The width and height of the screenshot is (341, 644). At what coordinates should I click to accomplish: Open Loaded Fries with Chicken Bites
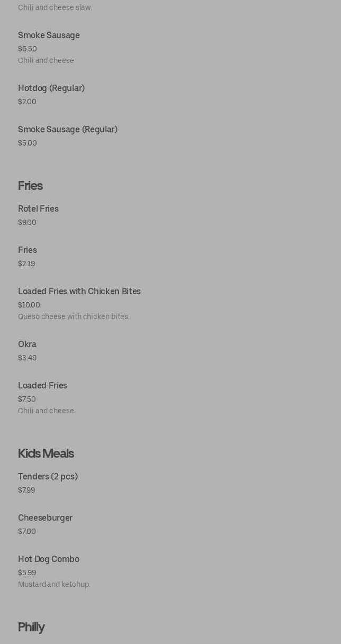pyautogui.click(x=79, y=292)
